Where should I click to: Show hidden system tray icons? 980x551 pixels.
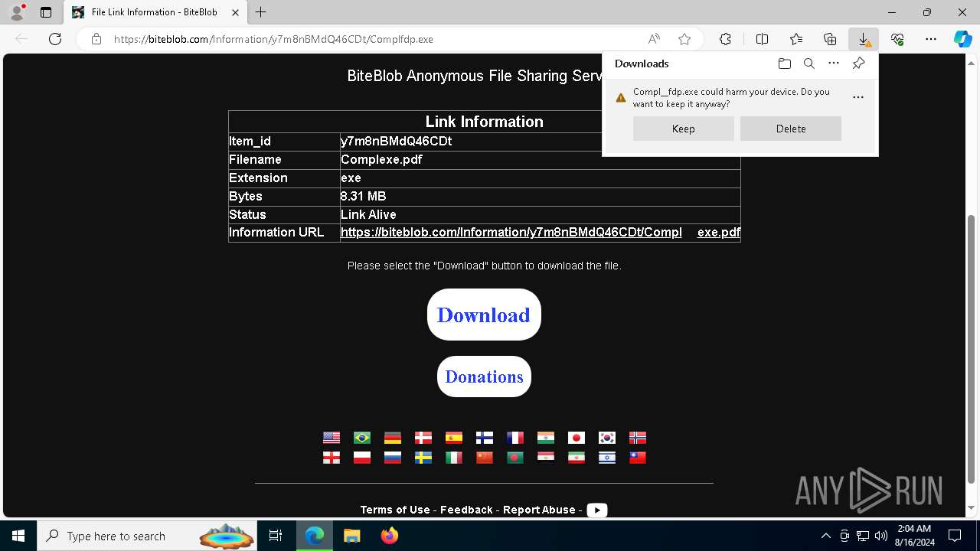point(825,536)
